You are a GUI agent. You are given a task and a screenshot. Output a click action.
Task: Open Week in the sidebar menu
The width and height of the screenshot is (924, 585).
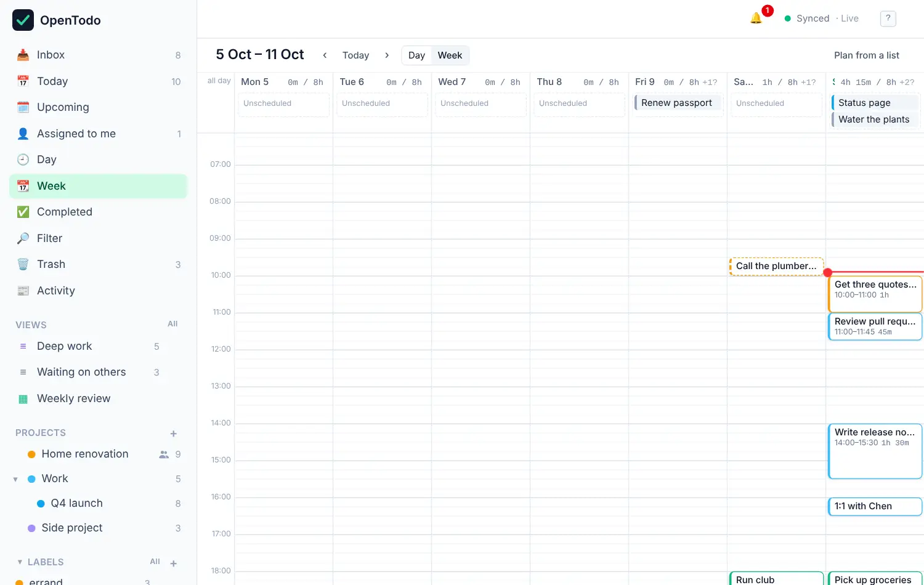pyautogui.click(x=99, y=186)
